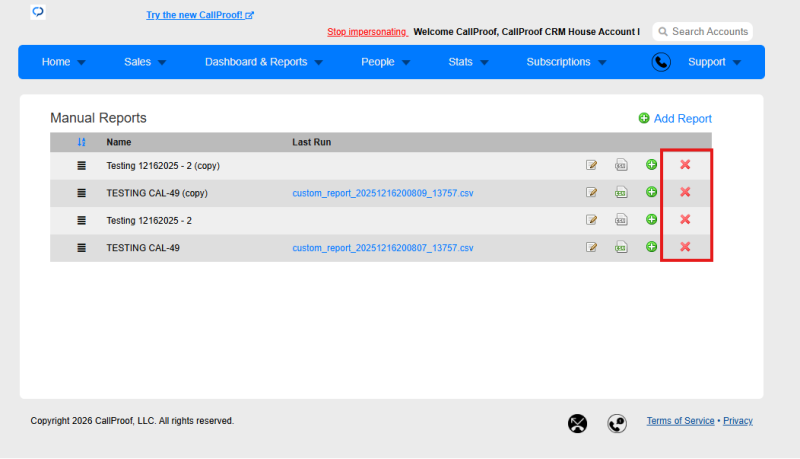800x459 pixels.
Task: Focus the Search Accounts field
Action: (703, 32)
